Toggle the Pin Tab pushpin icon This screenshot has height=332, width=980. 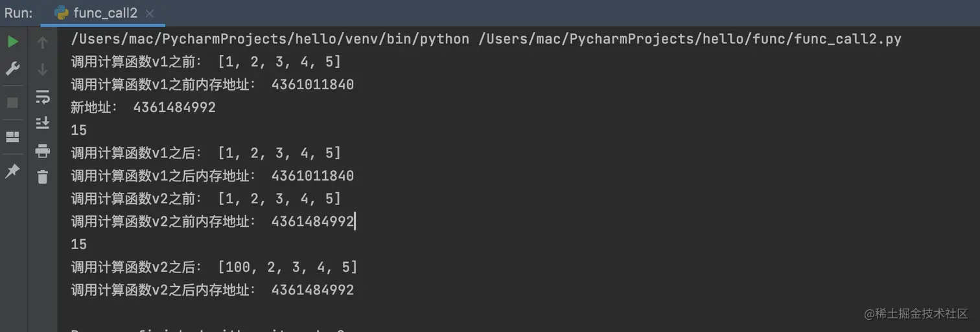point(12,172)
